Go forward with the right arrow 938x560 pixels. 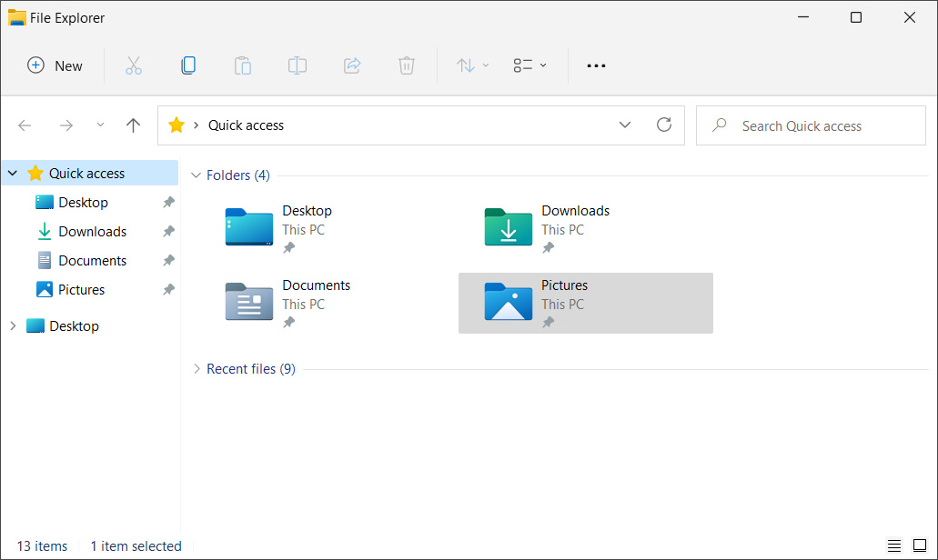click(x=66, y=125)
